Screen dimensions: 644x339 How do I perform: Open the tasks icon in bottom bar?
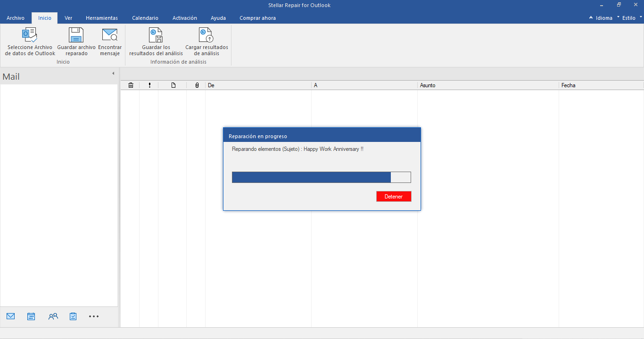(x=73, y=316)
